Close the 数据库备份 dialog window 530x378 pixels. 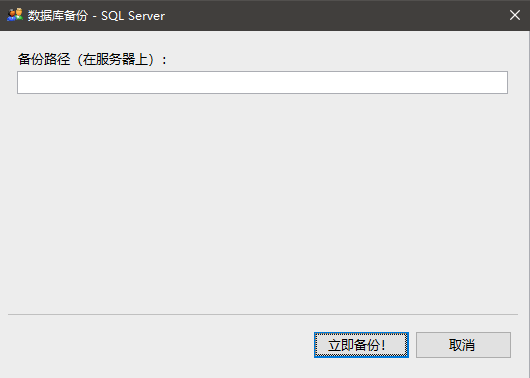click(514, 15)
